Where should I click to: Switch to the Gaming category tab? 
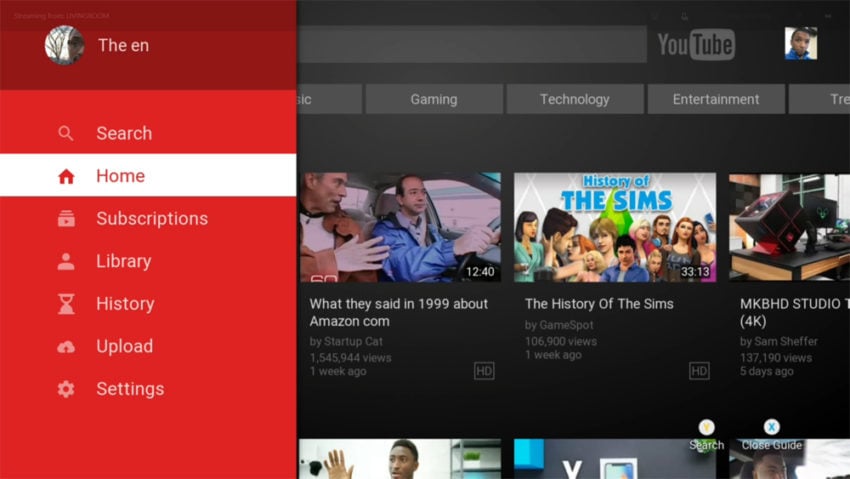pos(434,99)
